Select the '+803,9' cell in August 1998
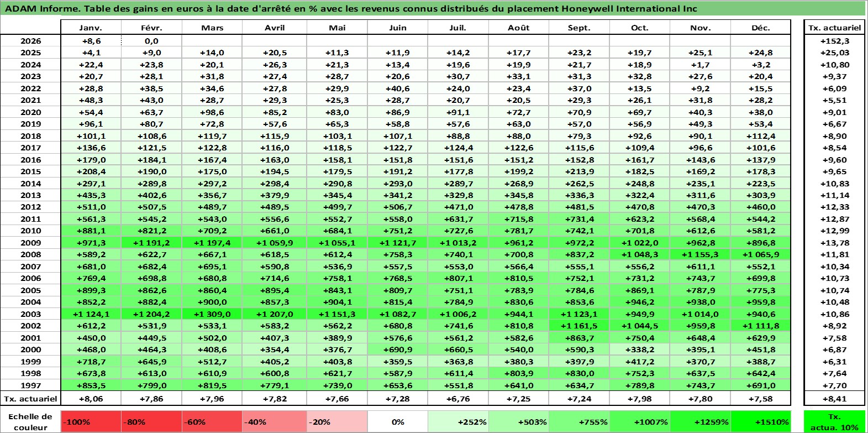The width and height of the screenshot is (868, 433). coord(519,373)
